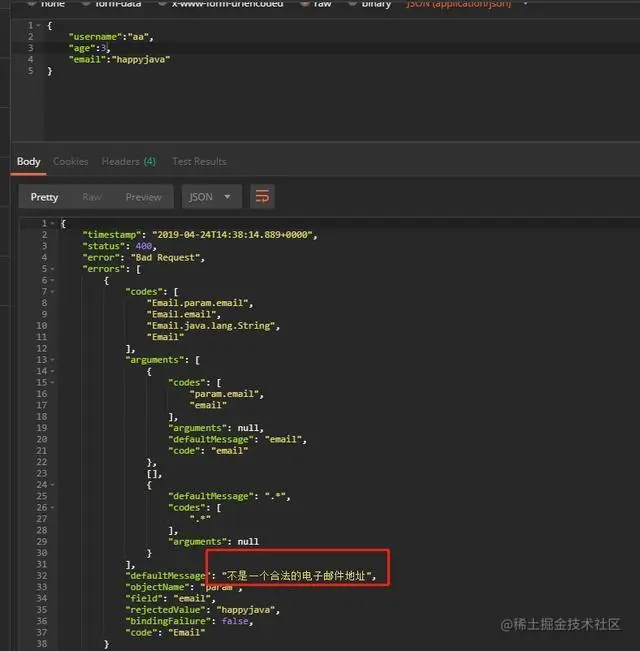The width and height of the screenshot is (640, 651).
Task: Open the JSON (application/json) content type dropdown
Action: (467, 4)
